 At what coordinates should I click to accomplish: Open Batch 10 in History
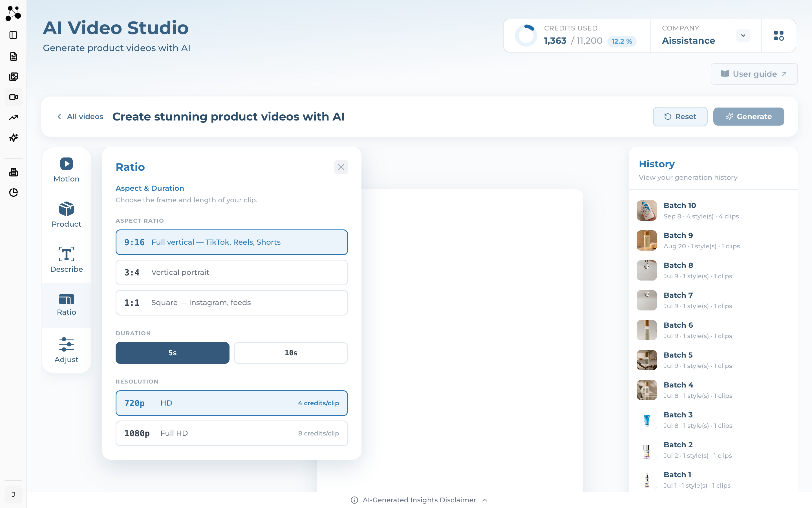coord(713,211)
